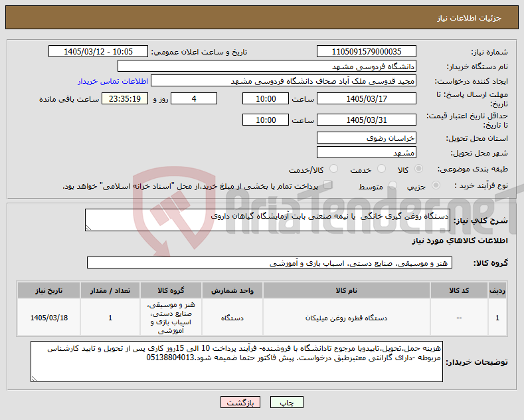This screenshot has width=524, height=420.
Task: Click the header title جزئیات اطلاعات نیاز
Action: [469, 18]
